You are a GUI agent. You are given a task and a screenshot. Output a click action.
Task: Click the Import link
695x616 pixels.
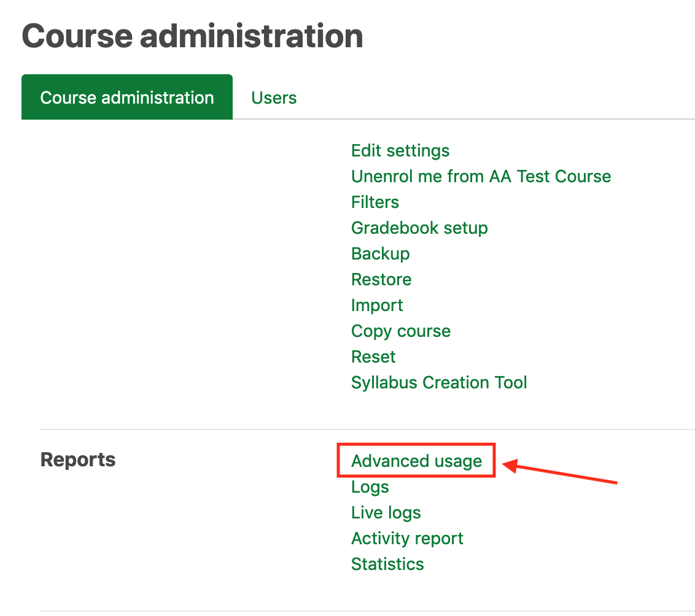point(377,306)
